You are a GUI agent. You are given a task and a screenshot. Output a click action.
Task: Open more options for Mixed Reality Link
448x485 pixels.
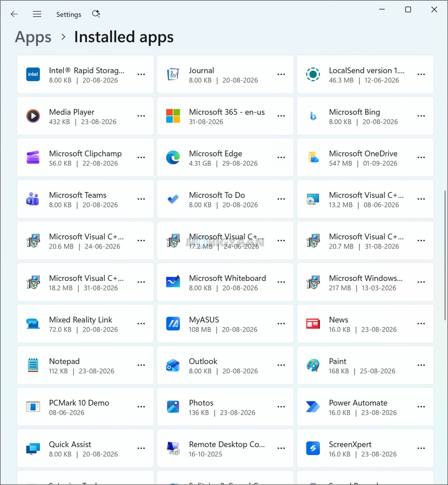[141, 324]
